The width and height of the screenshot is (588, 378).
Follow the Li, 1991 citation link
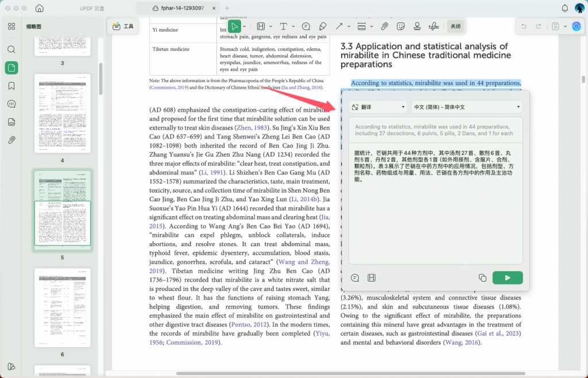coord(212,172)
